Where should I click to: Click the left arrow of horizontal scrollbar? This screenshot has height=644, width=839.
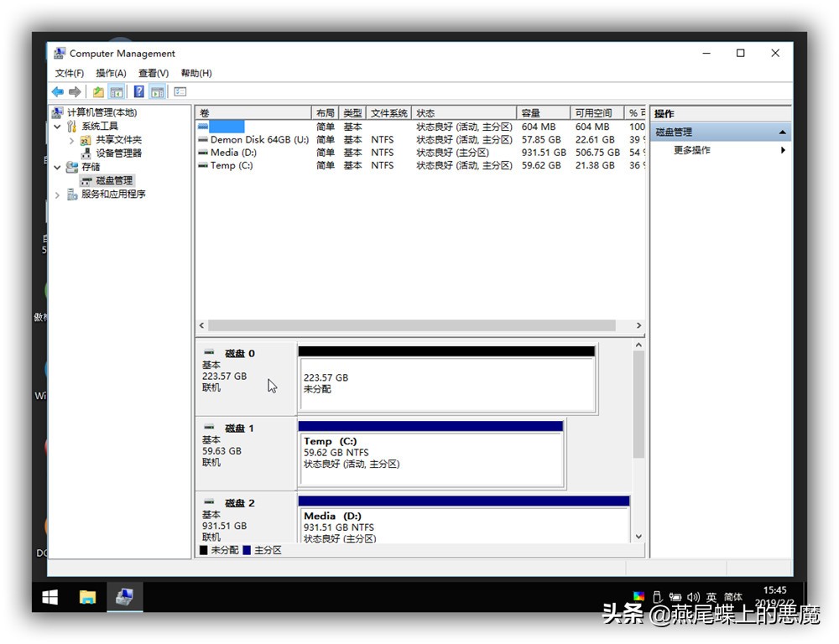point(201,325)
